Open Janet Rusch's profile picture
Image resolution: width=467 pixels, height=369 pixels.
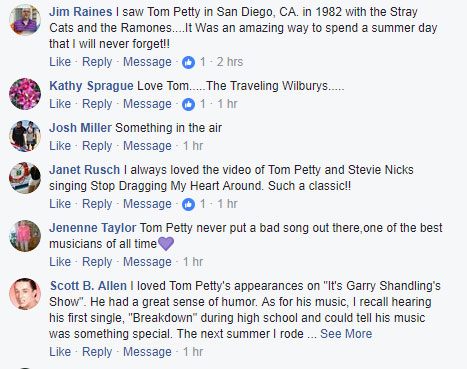(25, 178)
